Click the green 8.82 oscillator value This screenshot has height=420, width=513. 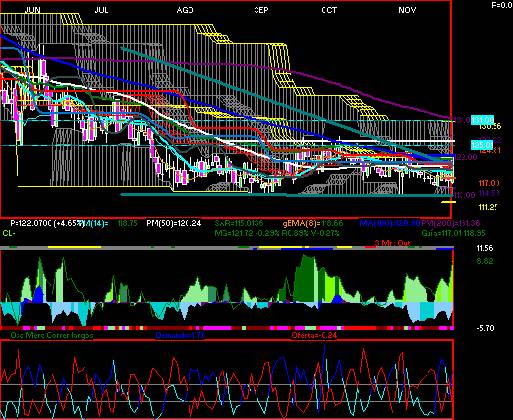[x=485, y=261]
